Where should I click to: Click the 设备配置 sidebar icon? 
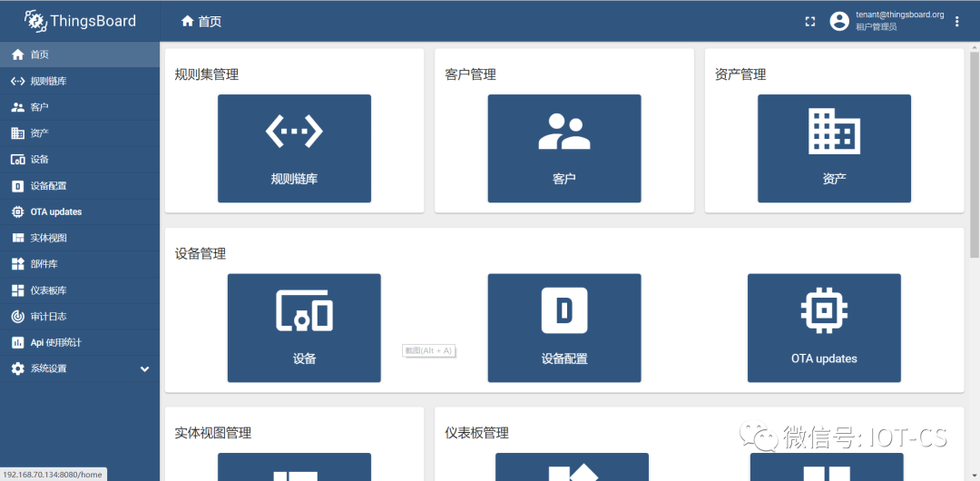pyautogui.click(x=17, y=186)
